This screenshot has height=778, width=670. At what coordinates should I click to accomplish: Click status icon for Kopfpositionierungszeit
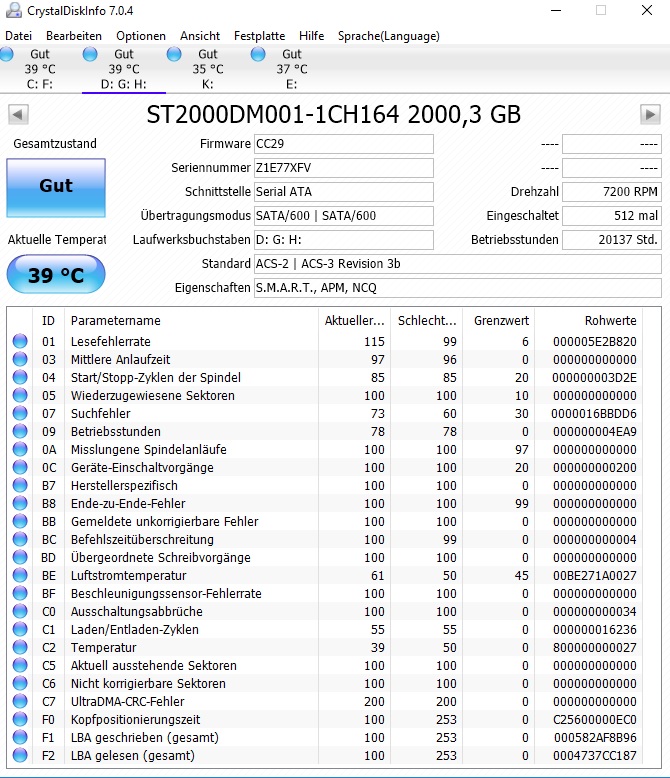pos(20,719)
